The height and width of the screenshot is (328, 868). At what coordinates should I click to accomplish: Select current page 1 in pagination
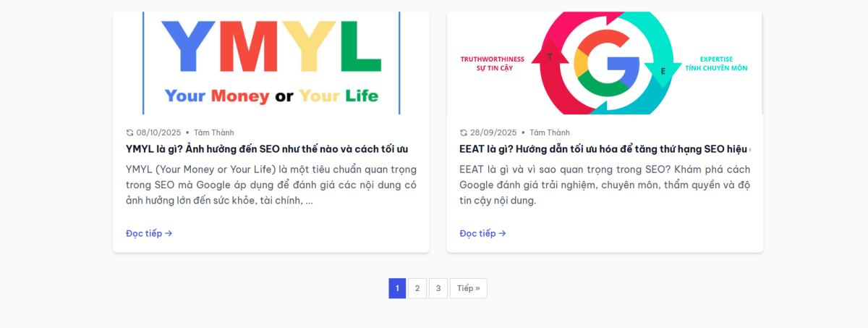397,288
